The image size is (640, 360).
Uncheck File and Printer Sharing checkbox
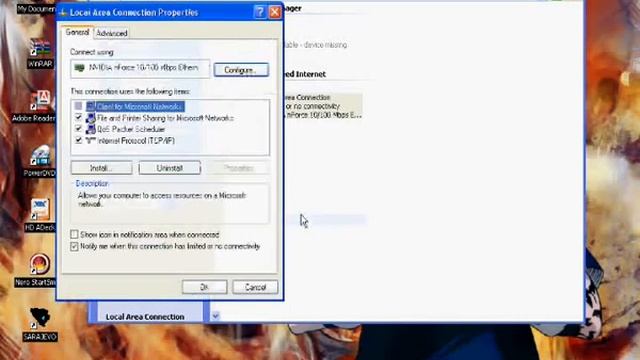[x=78, y=118]
